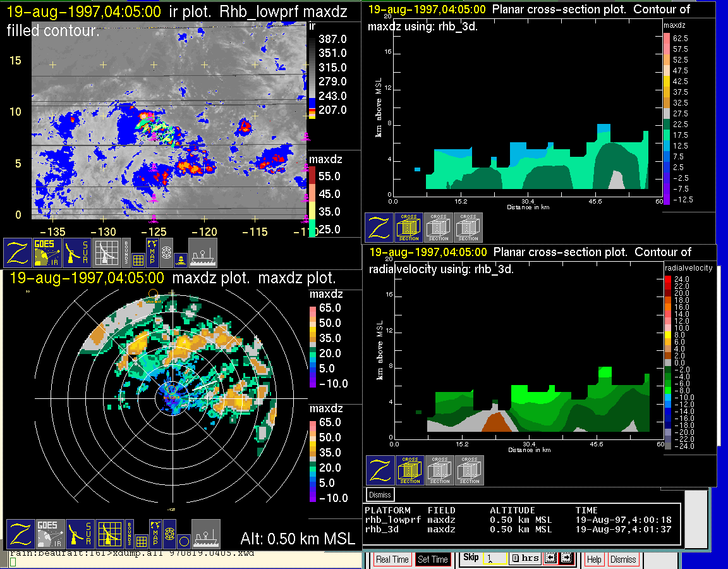728x569 pixels.
Task: Open the hrs time unit menu
Action: click(525, 558)
